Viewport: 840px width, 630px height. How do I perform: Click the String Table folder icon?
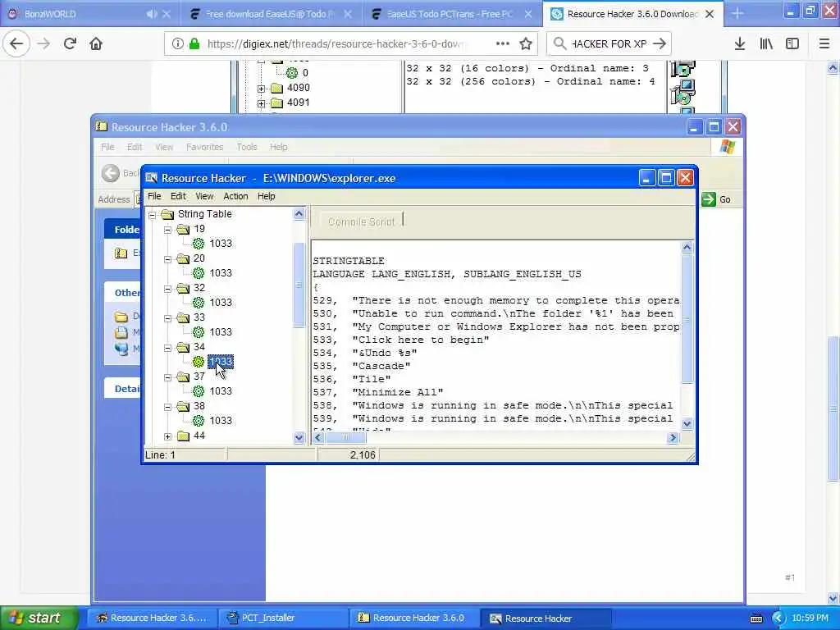tap(167, 214)
